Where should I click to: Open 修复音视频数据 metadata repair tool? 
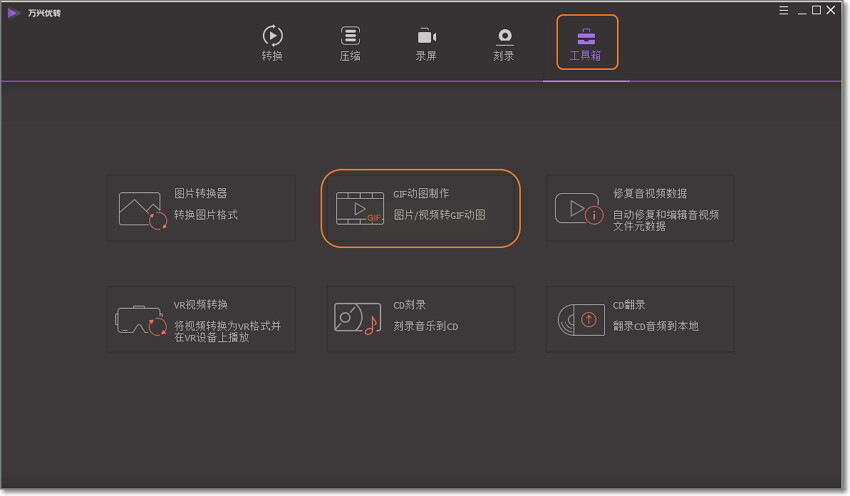coord(640,208)
